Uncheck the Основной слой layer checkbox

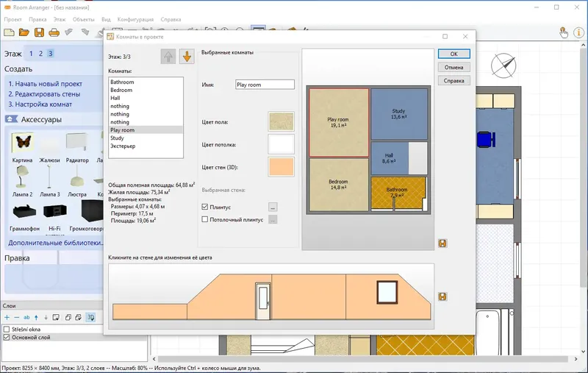(7, 337)
